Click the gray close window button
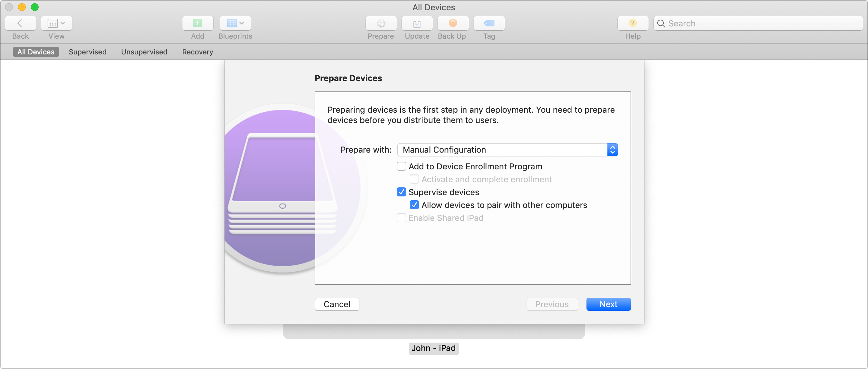The image size is (868, 369). (x=9, y=7)
